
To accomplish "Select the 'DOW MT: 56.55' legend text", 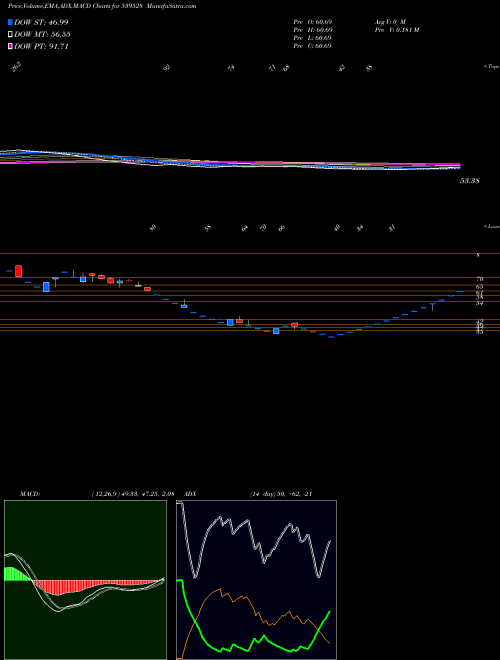I will [x=42, y=35].
